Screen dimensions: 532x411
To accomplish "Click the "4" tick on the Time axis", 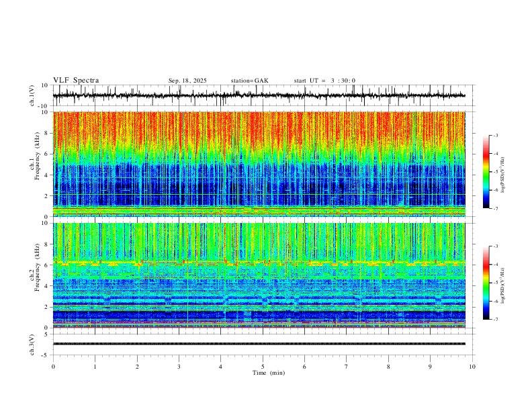I will (x=221, y=367).
